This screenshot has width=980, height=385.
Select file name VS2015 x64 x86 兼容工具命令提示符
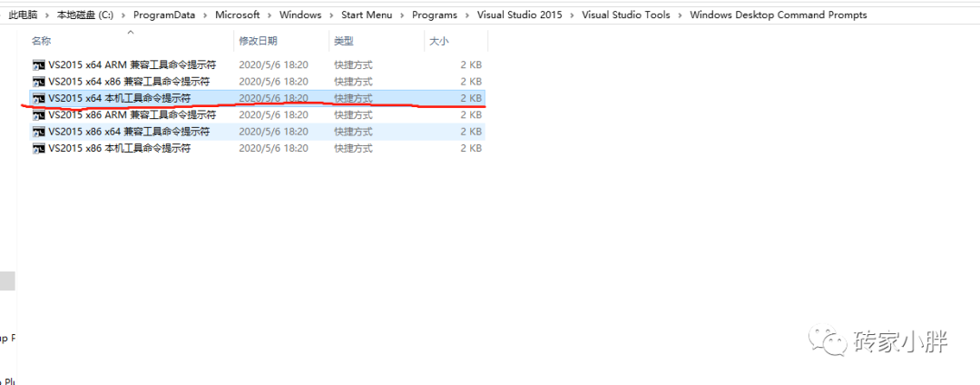(129, 81)
